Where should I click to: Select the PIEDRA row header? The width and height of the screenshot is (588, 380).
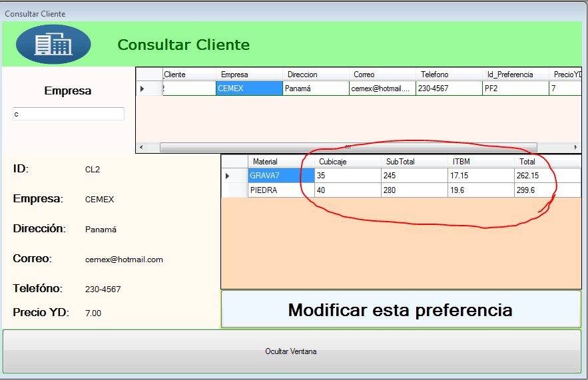click(234, 190)
